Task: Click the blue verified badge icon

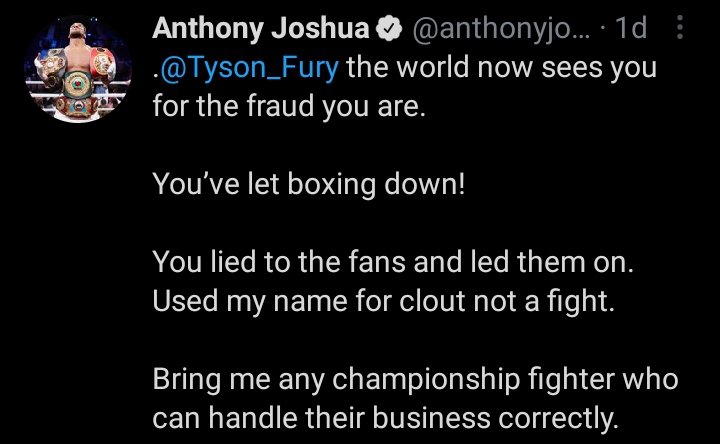Action: [x=389, y=28]
